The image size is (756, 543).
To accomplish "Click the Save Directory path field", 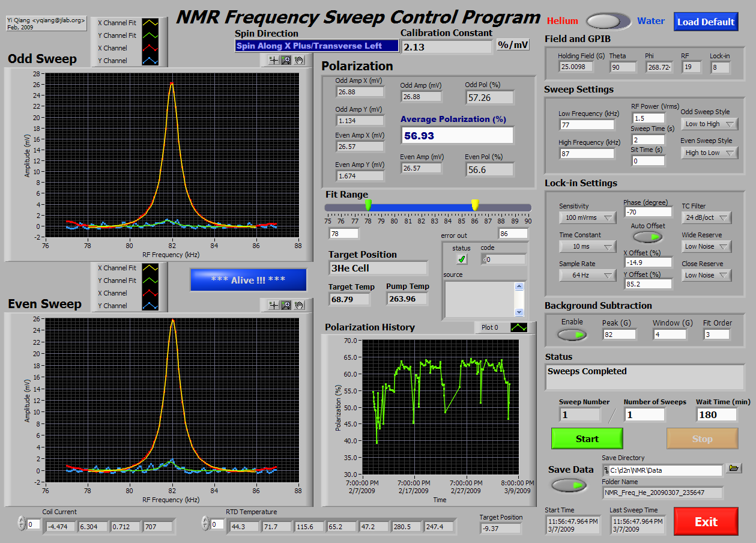I will click(663, 470).
